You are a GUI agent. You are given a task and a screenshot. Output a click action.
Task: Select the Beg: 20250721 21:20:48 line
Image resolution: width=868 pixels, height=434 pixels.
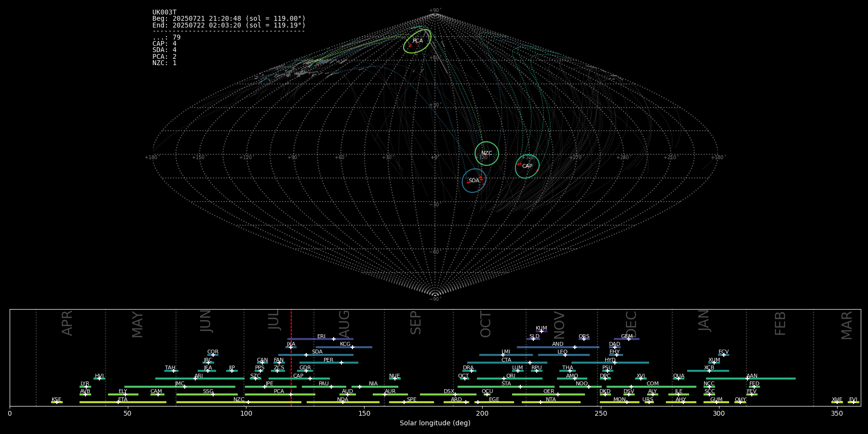(x=229, y=19)
